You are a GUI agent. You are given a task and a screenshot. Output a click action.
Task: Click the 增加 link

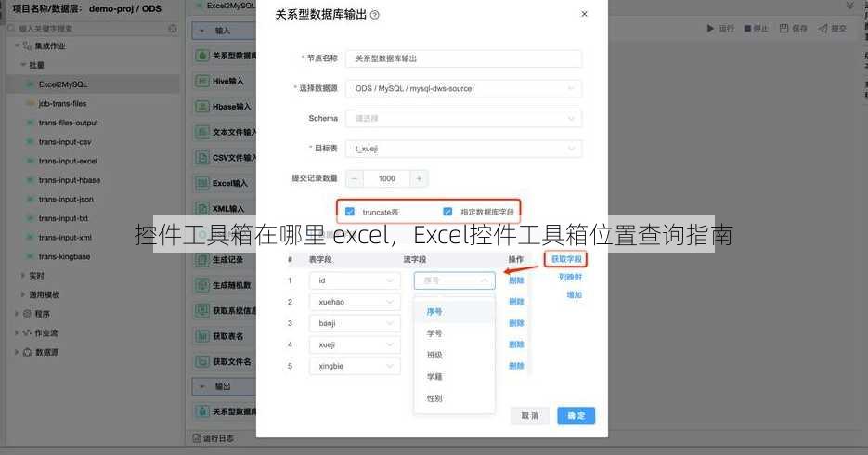[574, 294]
